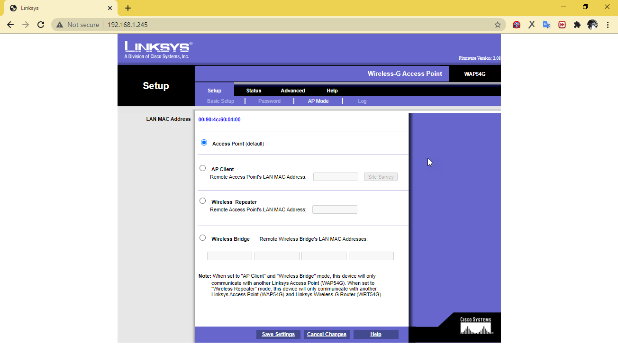Click the WAP54G model label

click(475, 74)
